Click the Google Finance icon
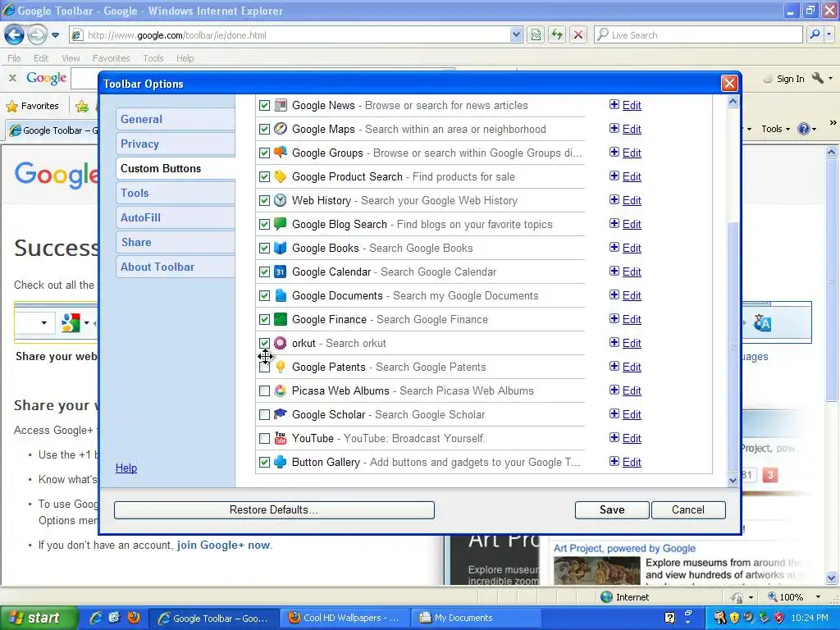840x630 pixels. point(281,319)
